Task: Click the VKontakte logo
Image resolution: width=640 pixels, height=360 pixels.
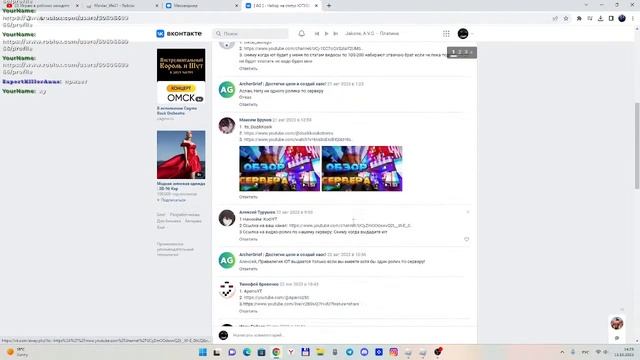Action: point(179,33)
